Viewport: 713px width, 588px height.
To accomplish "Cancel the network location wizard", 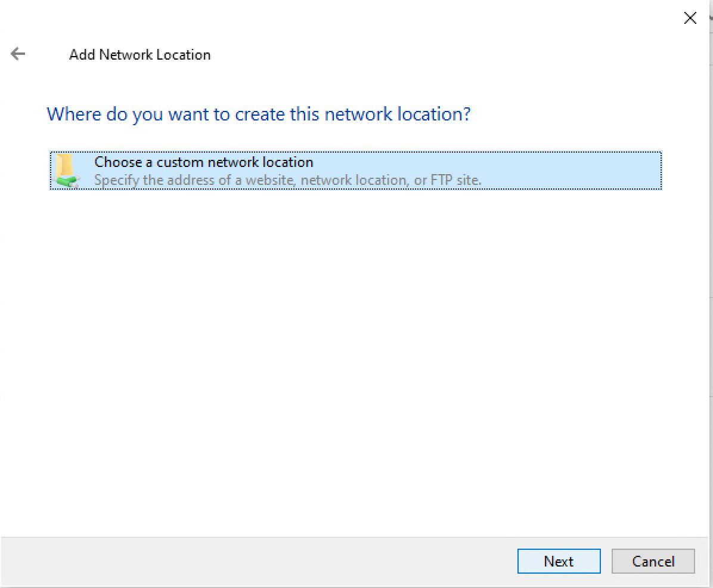I will 653,561.
